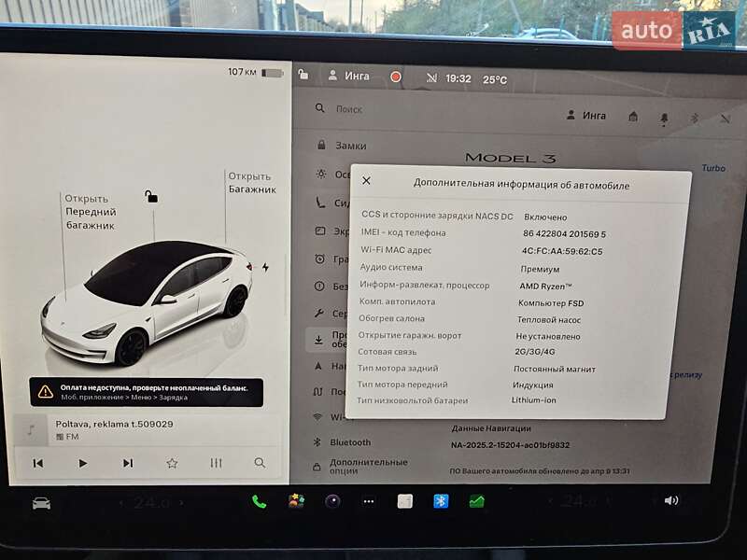The image size is (747, 560).
Task: Tap the charge port lightning icon
Action: click(265, 267)
